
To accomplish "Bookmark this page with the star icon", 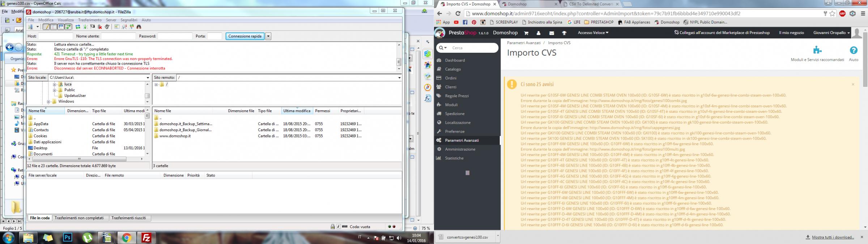I will click(833, 13).
